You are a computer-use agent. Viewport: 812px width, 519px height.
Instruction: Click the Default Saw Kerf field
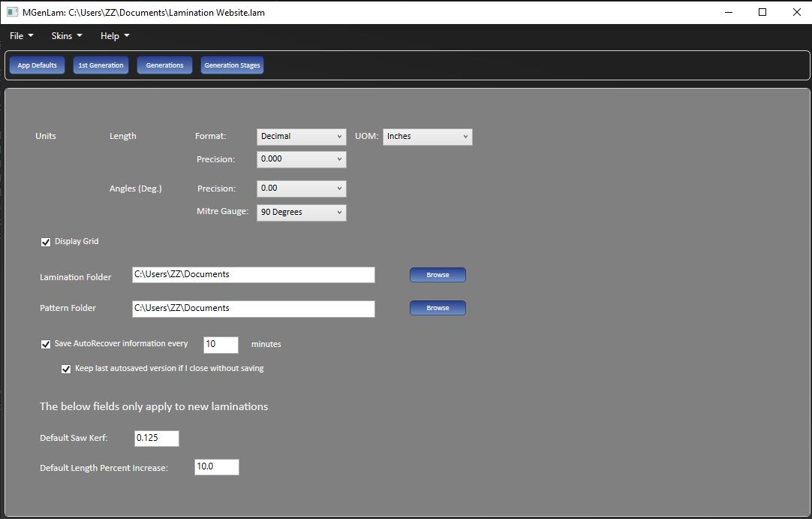click(157, 439)
